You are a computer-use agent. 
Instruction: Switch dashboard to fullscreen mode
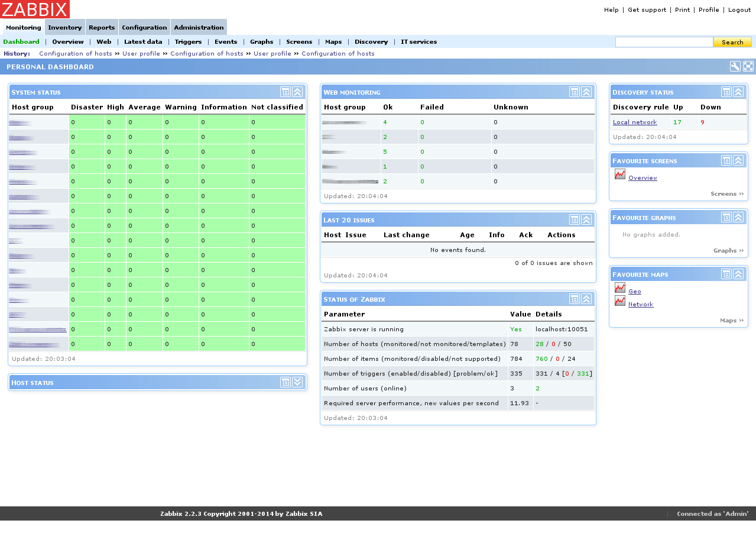click(x=748, y=66)
